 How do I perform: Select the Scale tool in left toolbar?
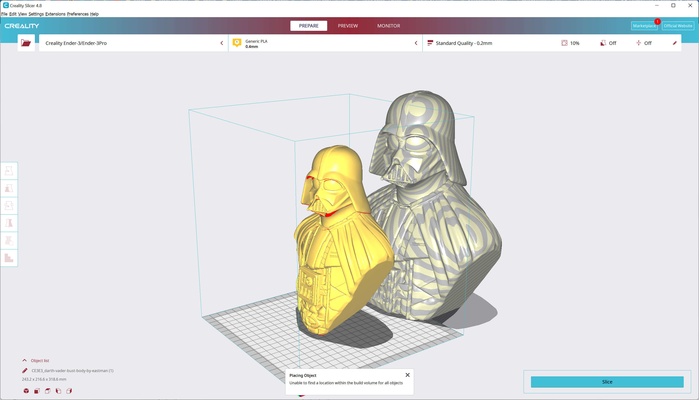9,188
